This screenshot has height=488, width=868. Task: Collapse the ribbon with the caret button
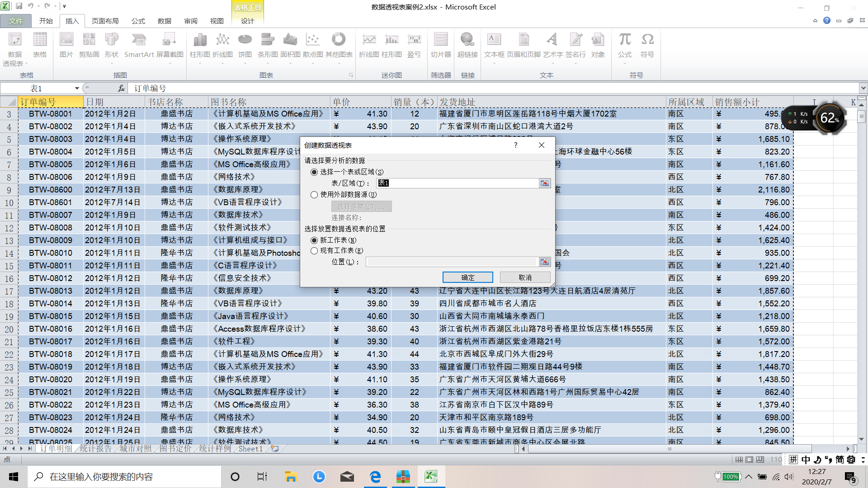815,21
